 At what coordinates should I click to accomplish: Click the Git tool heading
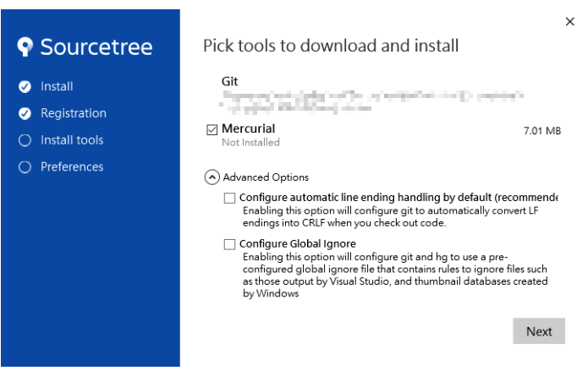point(229,82)
